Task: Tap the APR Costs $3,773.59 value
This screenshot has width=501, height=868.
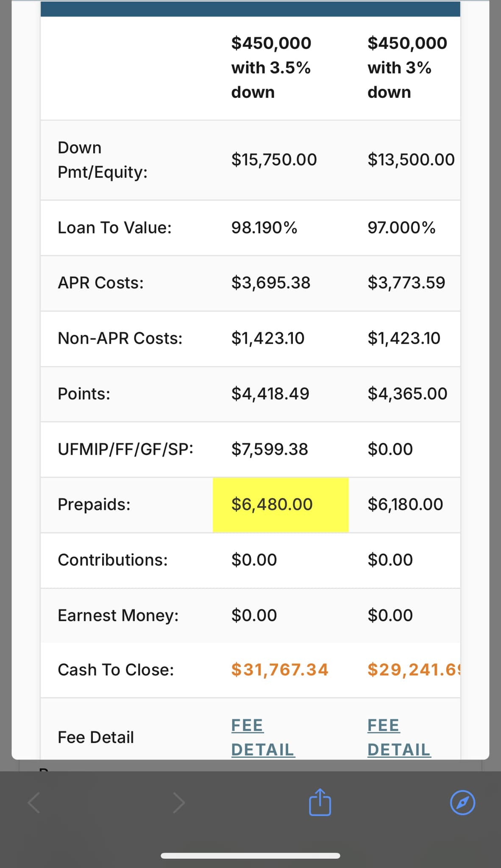Action: coord(406,283)
